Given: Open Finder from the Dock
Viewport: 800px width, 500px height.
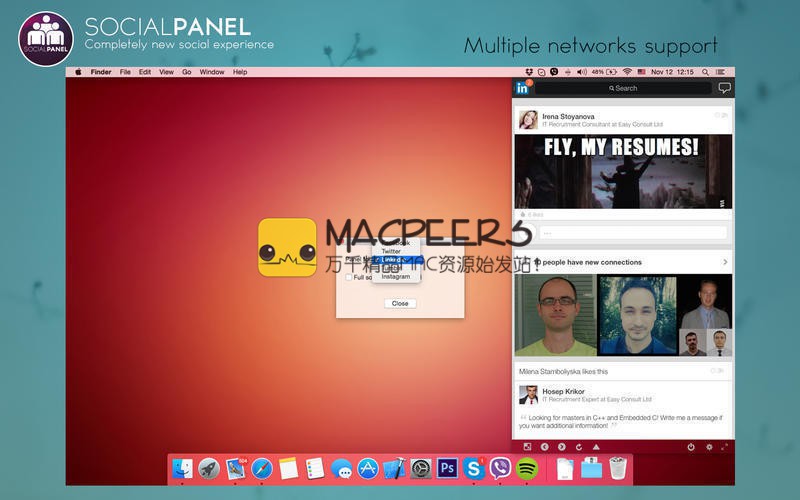Looking at the screenshot, I should tap(182, 468).
